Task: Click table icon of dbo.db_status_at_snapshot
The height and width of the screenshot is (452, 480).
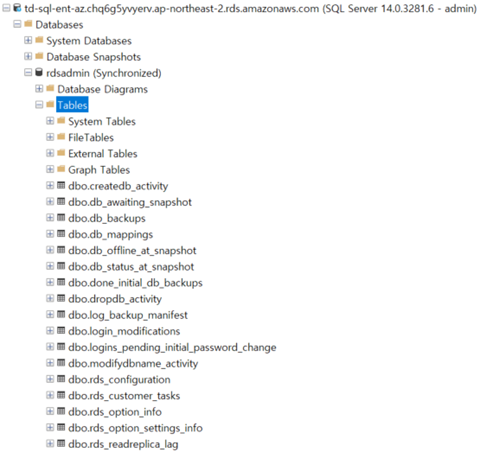Action: click(61, 266)
